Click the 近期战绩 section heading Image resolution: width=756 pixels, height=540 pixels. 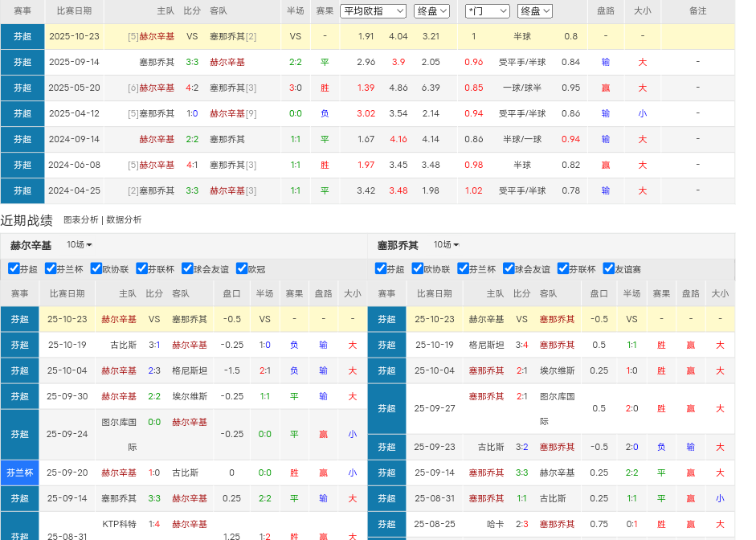click(x=27, y=220)
